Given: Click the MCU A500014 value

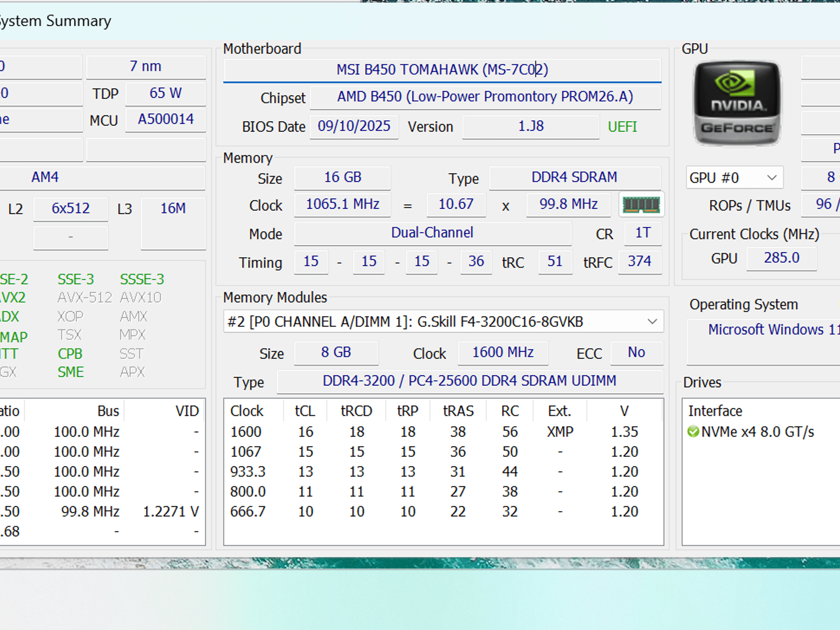Looking at the screenshot, I should 165,119.
